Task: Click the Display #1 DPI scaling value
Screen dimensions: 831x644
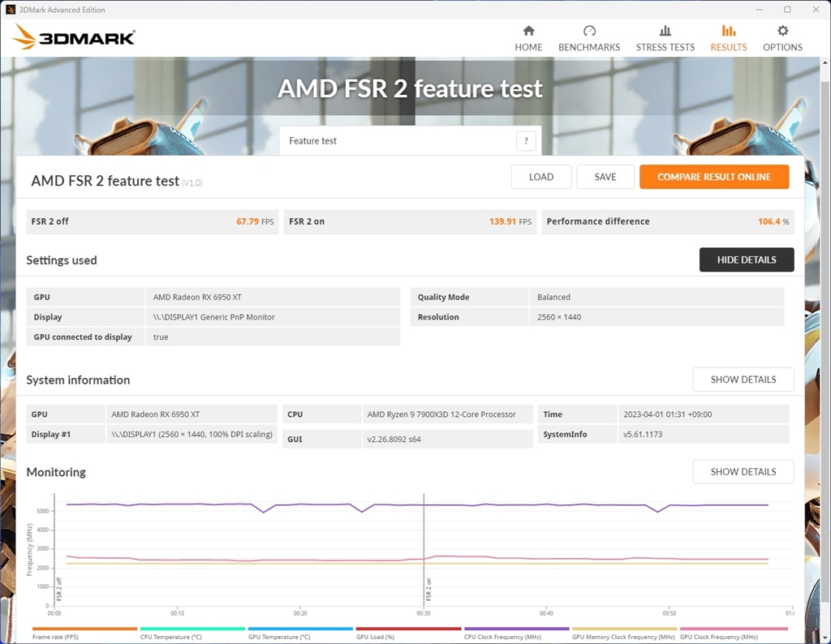Action: click(x=192, y=434)
